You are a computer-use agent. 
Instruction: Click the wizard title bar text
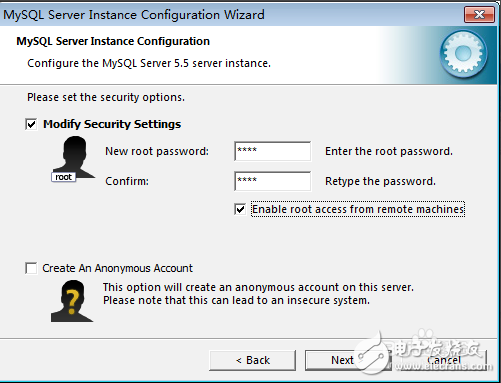(134, 15)
